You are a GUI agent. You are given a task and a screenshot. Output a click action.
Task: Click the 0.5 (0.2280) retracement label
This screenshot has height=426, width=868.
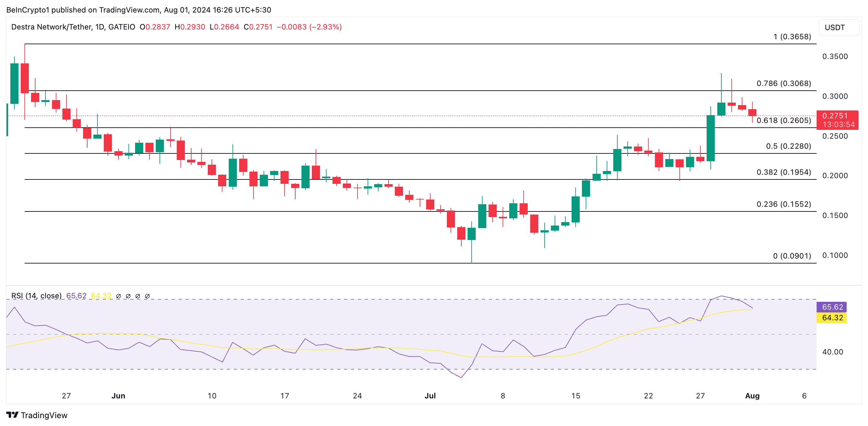tap(788, 146)
